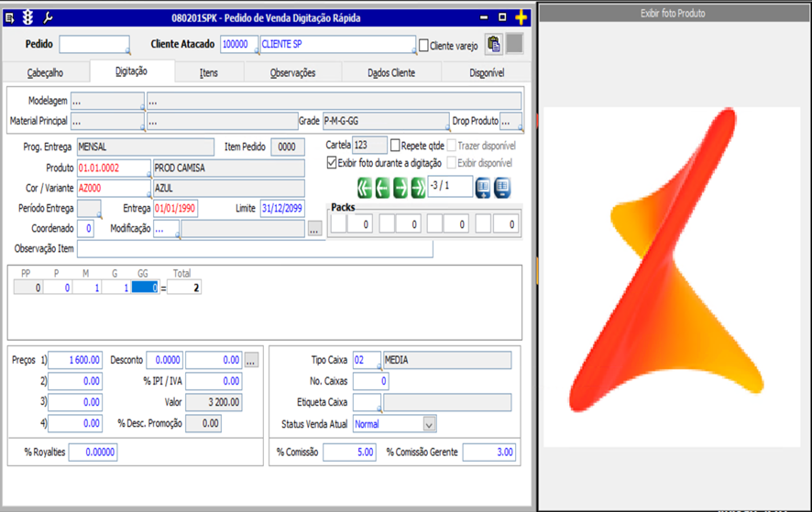Open the Observações tab
This screenshot has height=512, width=812.
coord(292,72)
